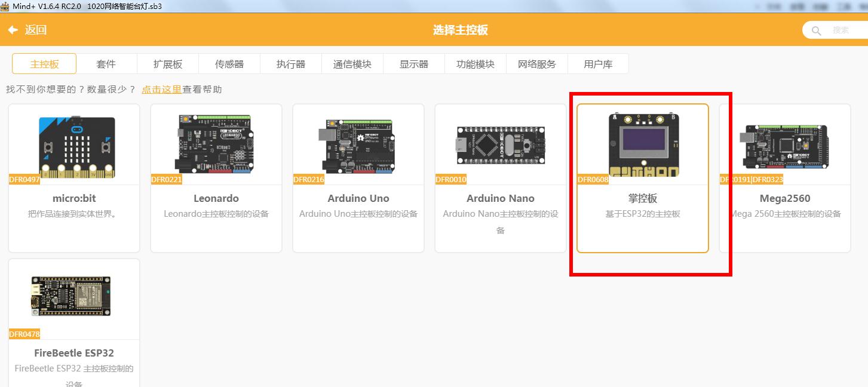Click the DFR0497 product tag
Screen dimensions: 868x387
(x=24, y=180)
